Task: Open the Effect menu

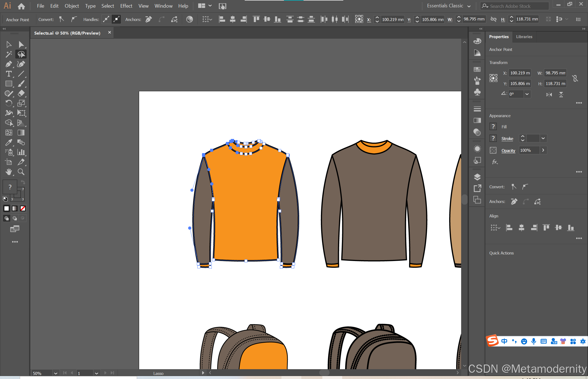Action: (126, 6)
